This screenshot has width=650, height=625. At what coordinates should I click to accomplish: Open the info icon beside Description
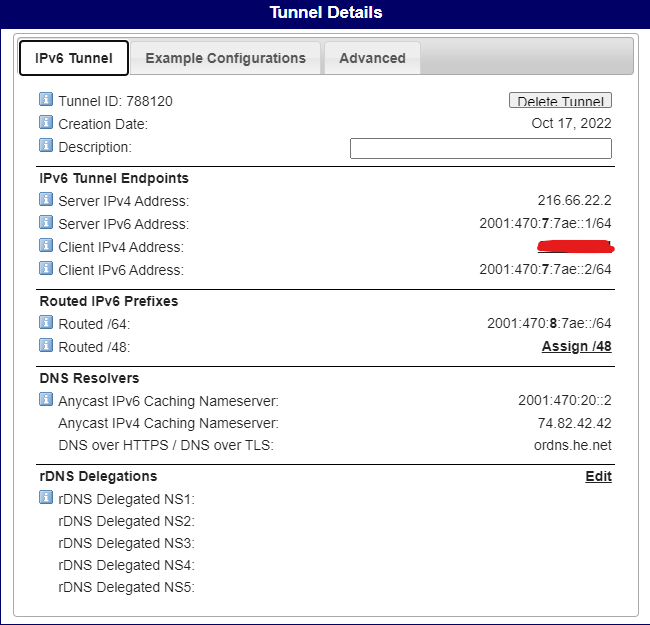[46, 146]
